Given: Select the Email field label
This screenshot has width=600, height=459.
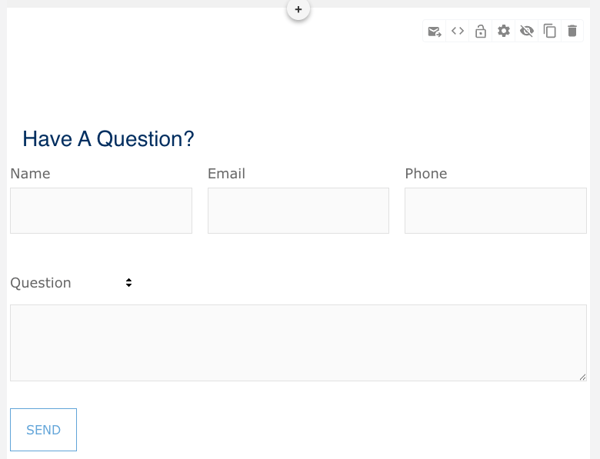Looking at the screenshot, I should click(227, 174).
